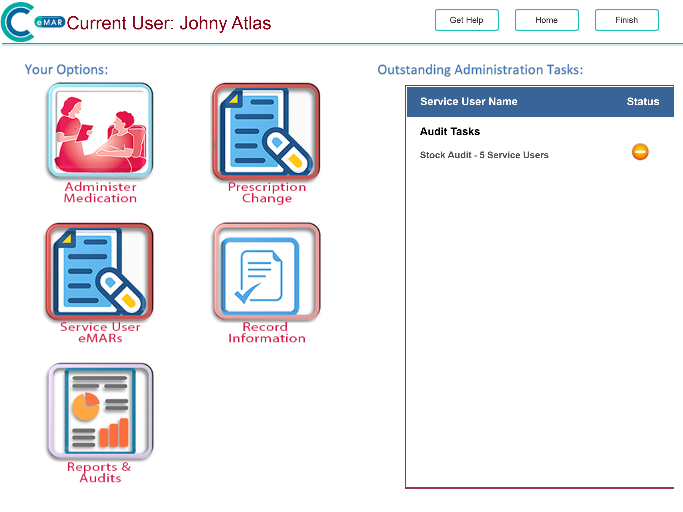
Task: Click the Status column header
Action: [642, 102]
